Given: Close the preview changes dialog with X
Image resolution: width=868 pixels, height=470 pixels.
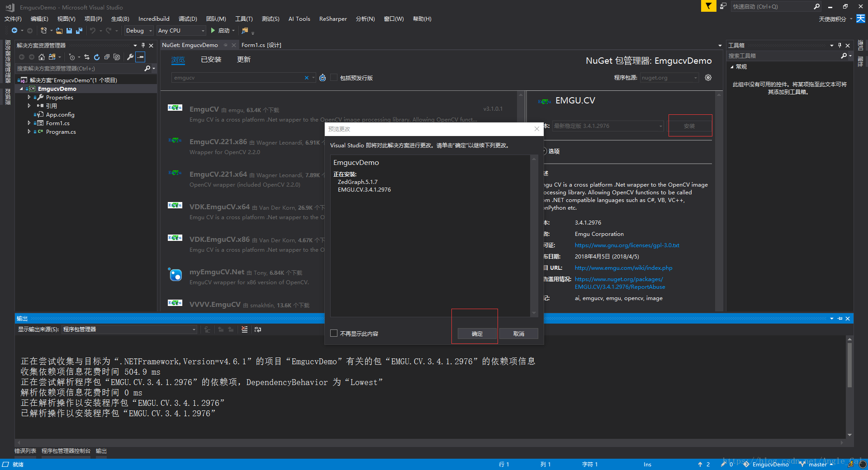Looking at the screenshot, I should (x=536, y=129).
